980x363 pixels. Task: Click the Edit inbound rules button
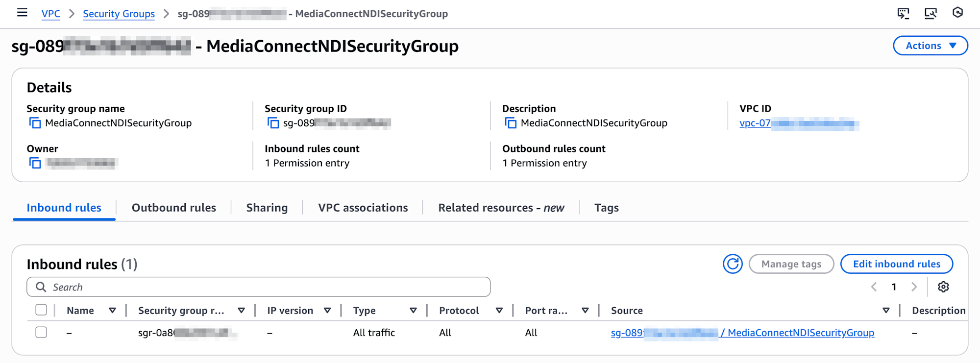(x=896, y=264)
